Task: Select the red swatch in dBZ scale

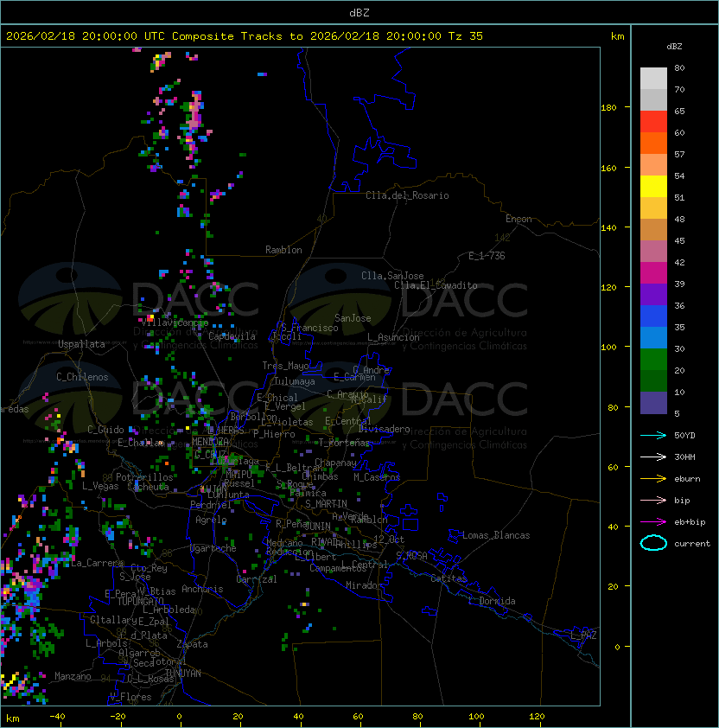Action: [x=653, y=122]
